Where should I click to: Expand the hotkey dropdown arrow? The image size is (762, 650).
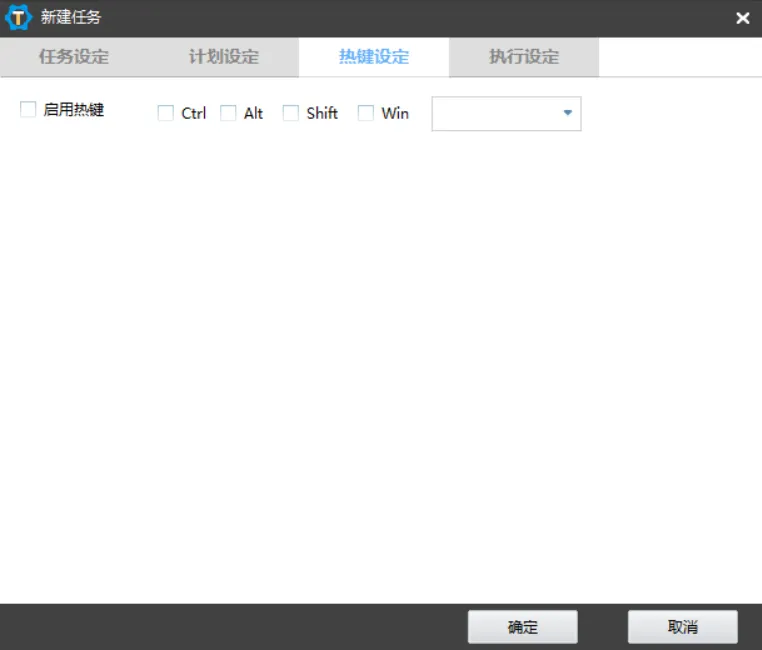(x=568, y=113)
